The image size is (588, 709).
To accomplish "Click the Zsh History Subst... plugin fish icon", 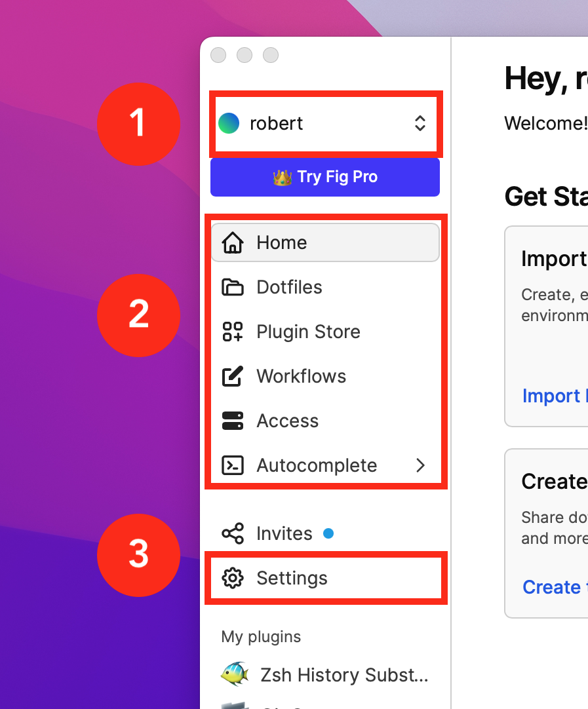I will (x=235, y=674).
